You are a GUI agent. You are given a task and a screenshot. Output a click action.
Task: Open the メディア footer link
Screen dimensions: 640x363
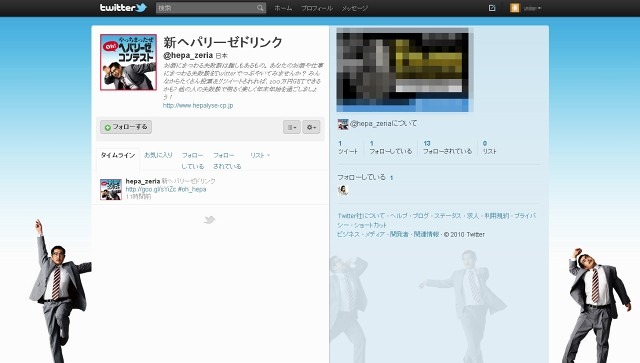point(375,234)
